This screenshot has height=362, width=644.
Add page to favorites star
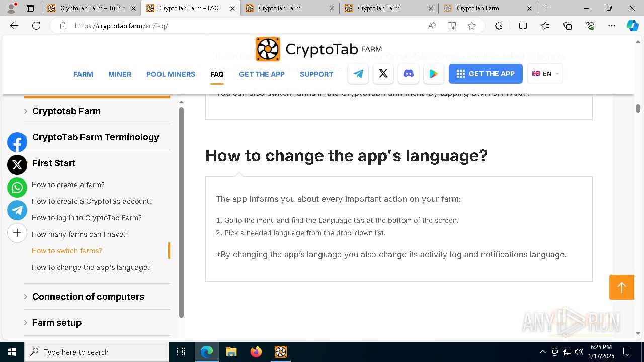[x=472, y=26]
